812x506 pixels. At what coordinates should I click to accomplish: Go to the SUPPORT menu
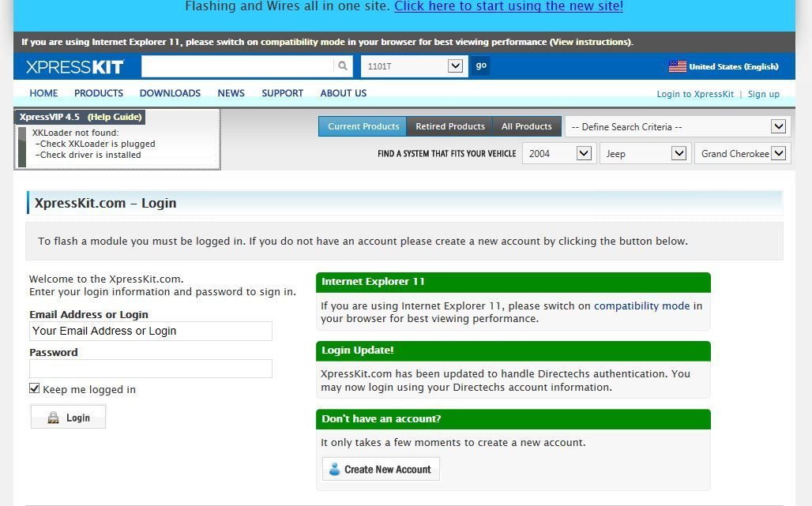[x=282, y=93]
